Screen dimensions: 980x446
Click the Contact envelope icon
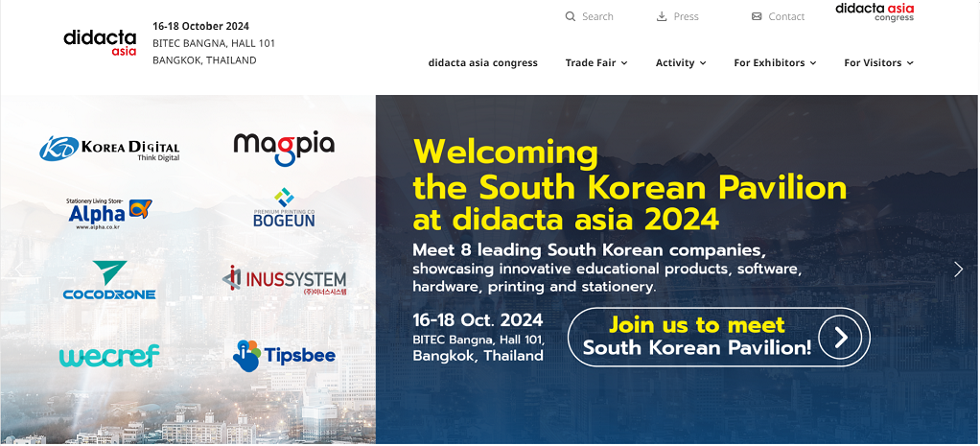tap(757, 17)
